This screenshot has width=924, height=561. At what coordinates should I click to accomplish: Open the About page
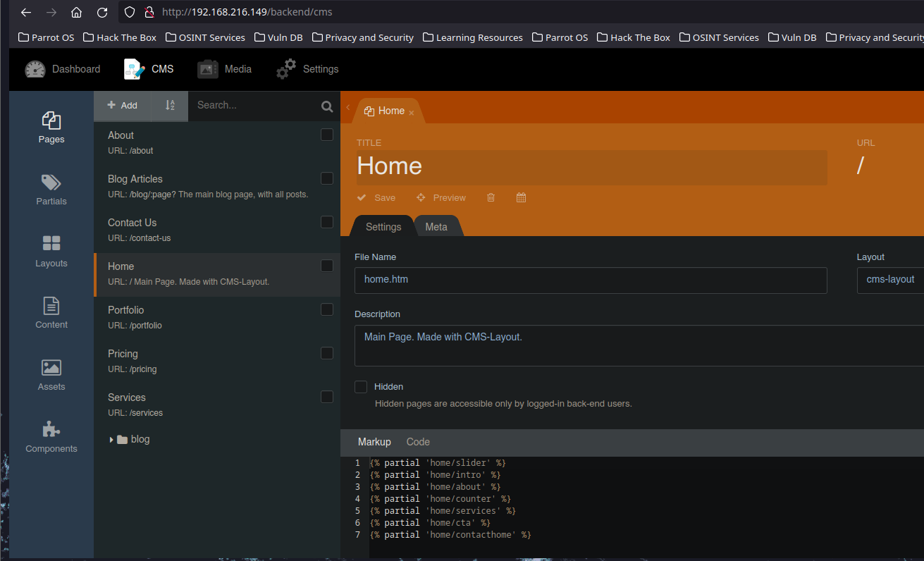pos(217,143)
